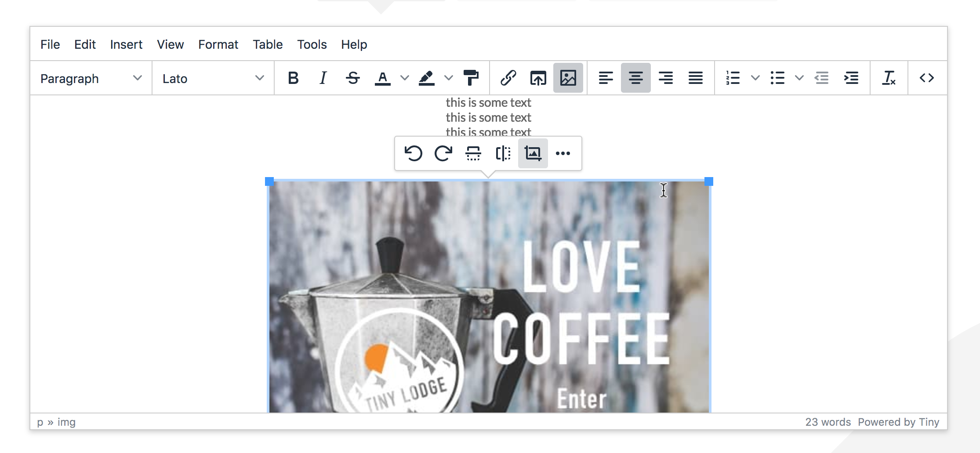Click the top-left image resize handle
Image resolution: width=980 pixels, height=453 pixels.
click(269, 181)
